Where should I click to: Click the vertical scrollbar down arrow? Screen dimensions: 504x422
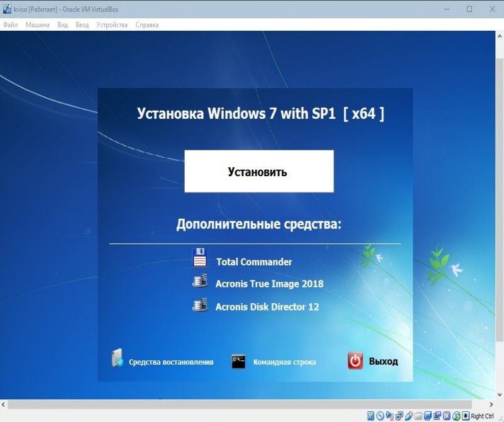click(500, 395)
